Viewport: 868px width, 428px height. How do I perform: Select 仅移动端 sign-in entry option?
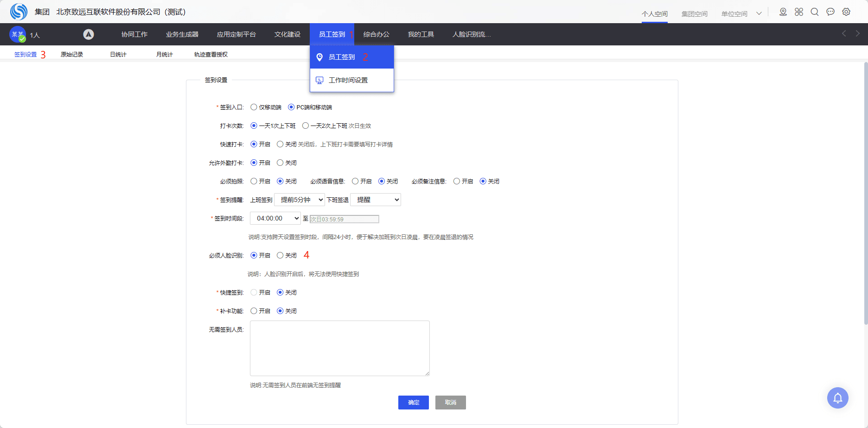pos(254,107)
